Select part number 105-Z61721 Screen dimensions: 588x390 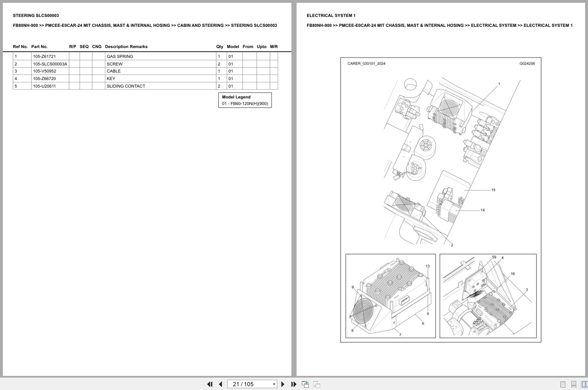44,57
